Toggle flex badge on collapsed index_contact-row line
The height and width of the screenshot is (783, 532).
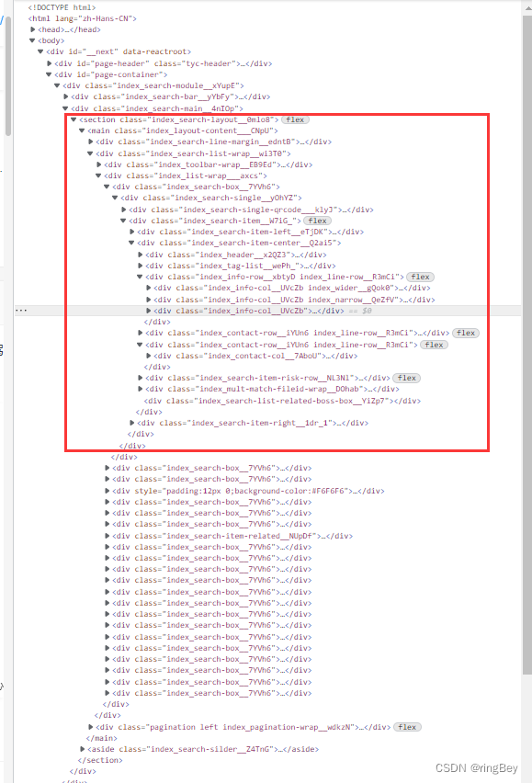pos(466,333)
